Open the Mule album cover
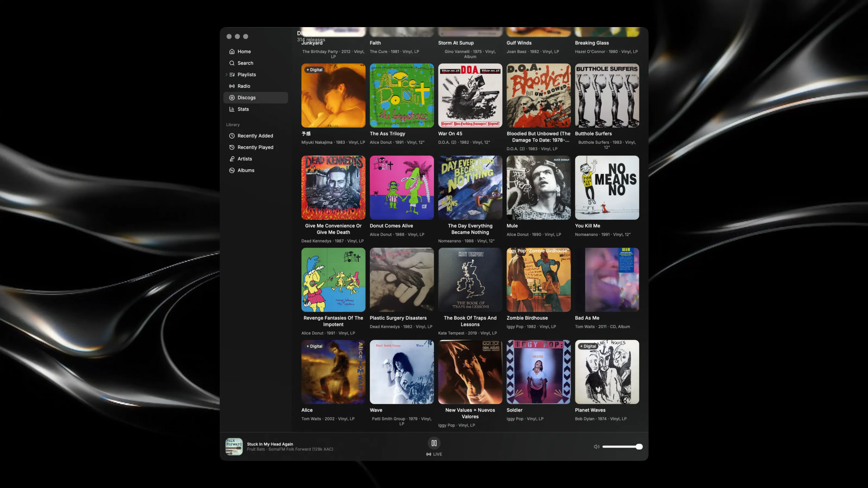Viewport: 868px width, 488px height. coord(538,188)
